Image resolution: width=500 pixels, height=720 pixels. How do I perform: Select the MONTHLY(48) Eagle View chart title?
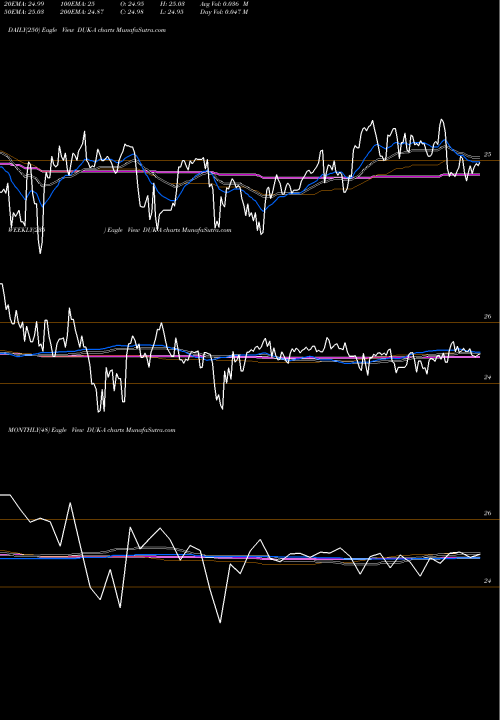click(x=92, y=430)
